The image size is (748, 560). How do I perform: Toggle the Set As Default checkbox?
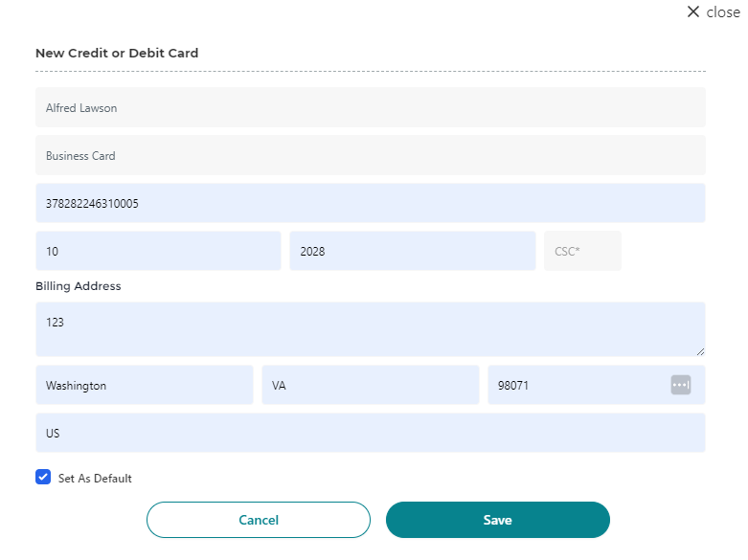(x=43, y=478)
